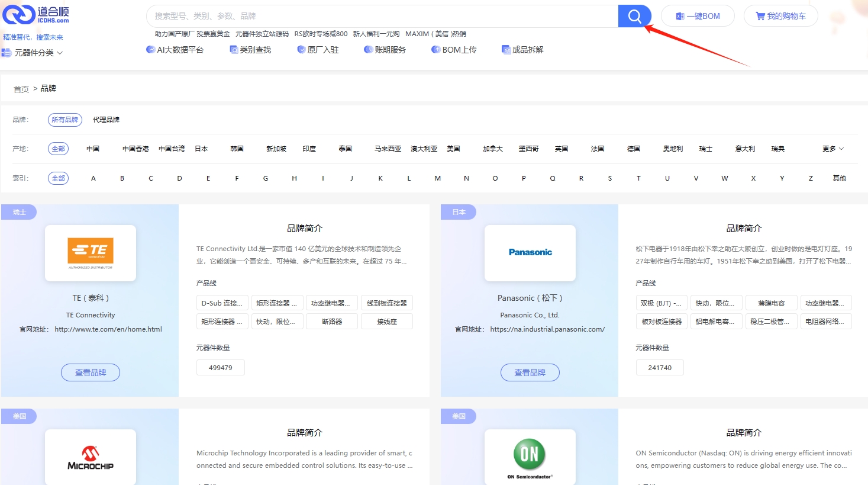Filter brands by index letter A
Screen dimensions: 868x485
93,178
